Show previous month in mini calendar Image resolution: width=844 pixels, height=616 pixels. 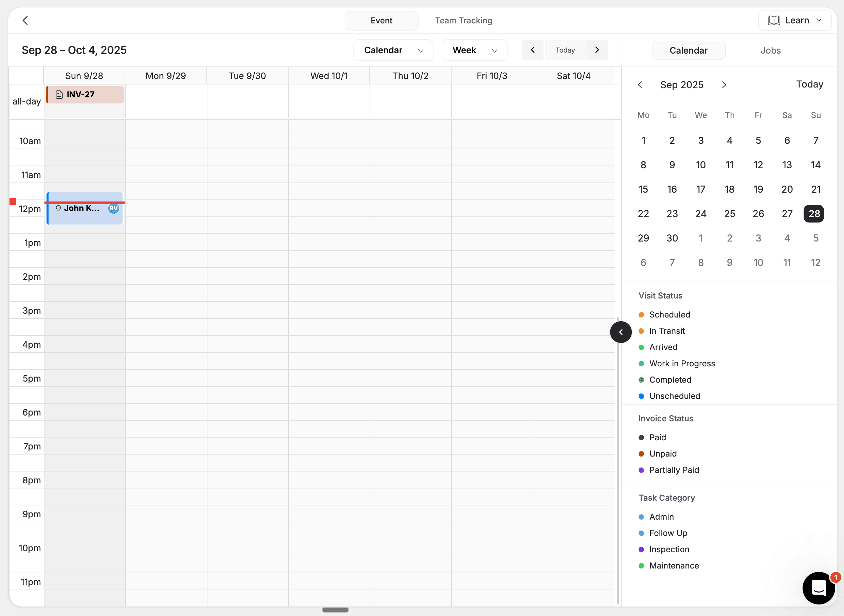click(x=640, y=85)
